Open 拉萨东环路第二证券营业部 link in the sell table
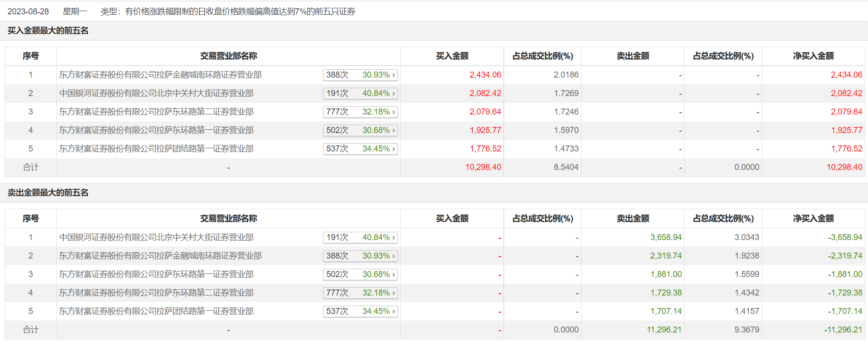Screen dimensions: 868x344 (156, 293)
